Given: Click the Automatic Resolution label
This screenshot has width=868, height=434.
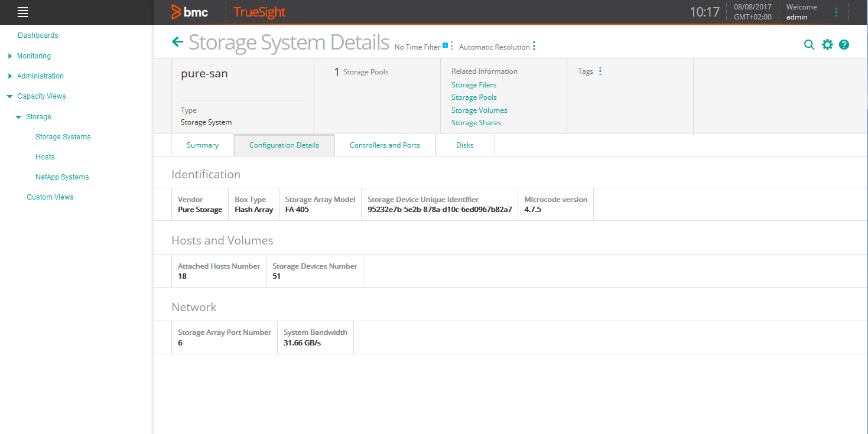Looking at the screenshot, I should [495, 47].
